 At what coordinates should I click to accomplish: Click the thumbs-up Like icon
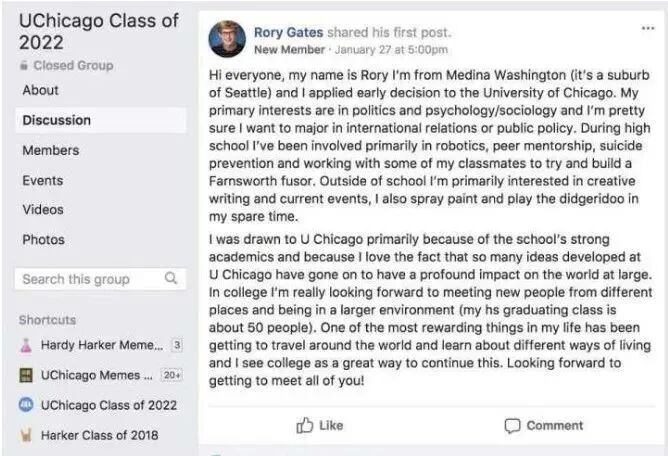[305, 425]
